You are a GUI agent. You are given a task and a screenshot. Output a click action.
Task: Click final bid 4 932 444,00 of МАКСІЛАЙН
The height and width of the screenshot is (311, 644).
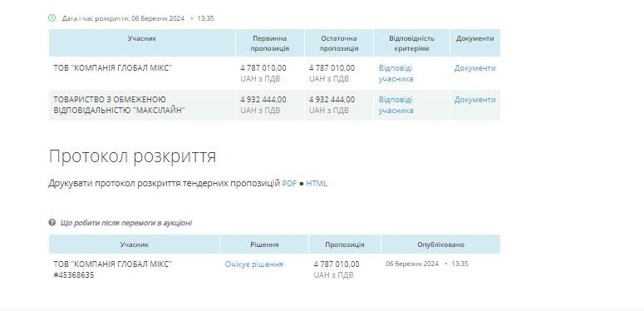point(332,100)
